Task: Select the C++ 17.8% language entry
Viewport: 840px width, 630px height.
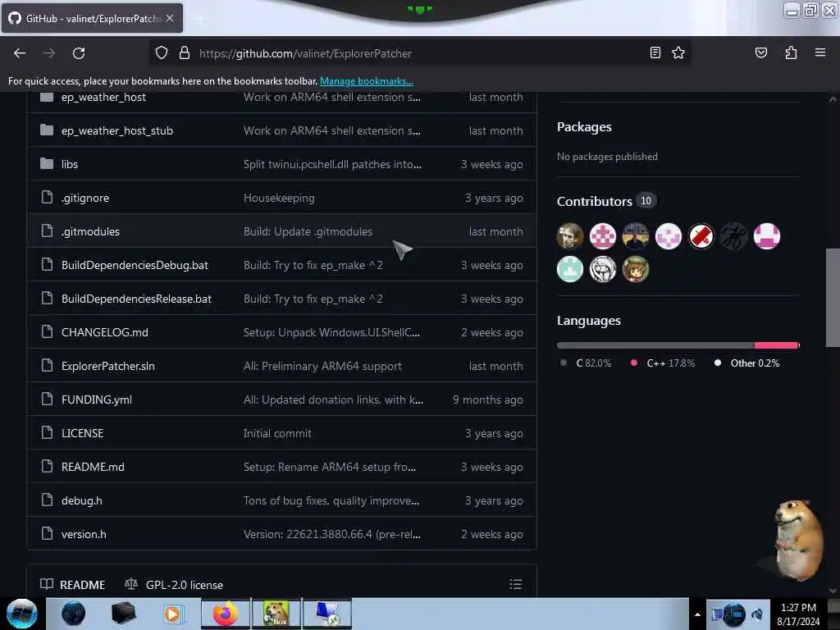Action: click(663, 363)
